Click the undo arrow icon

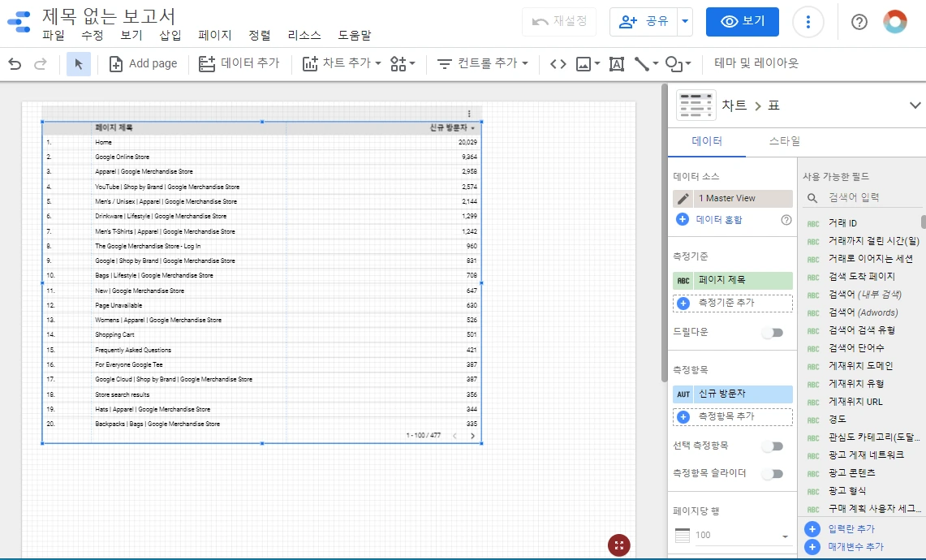coord(15,64)
